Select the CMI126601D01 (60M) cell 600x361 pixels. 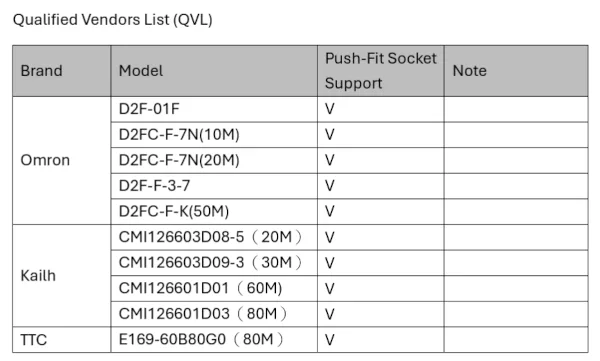coord(214,288)
